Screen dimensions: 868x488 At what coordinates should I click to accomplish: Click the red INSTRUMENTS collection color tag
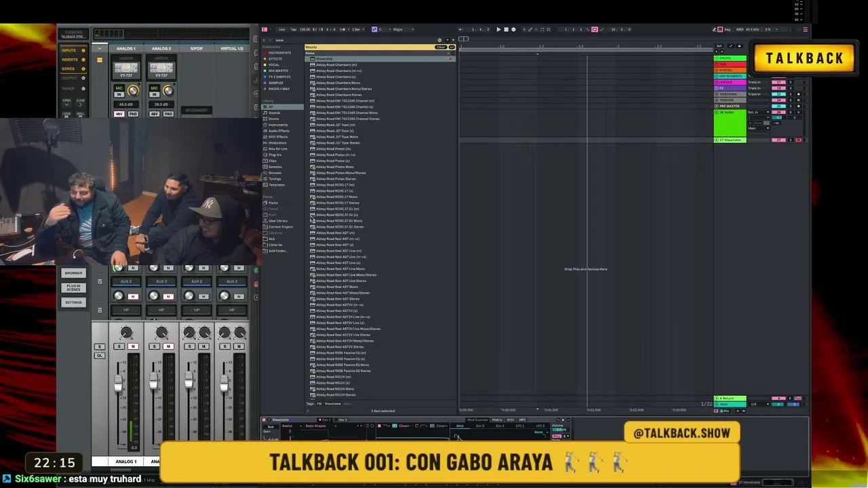point(265,53)
